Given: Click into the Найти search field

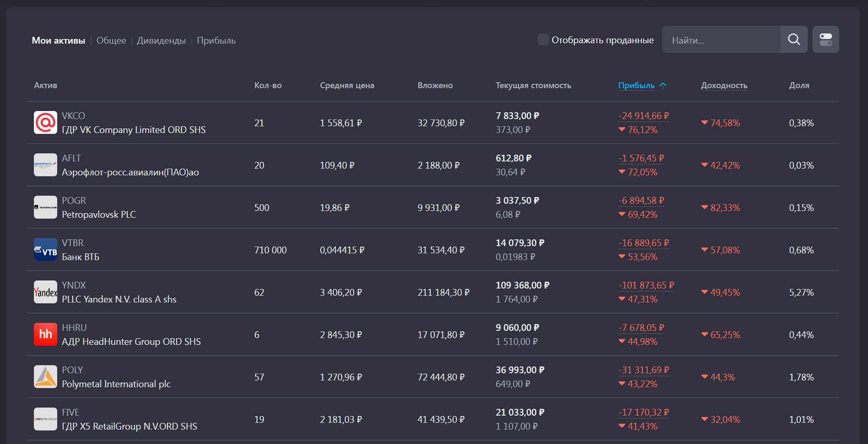Looking at the screenshot, I should tap(721, 40).
